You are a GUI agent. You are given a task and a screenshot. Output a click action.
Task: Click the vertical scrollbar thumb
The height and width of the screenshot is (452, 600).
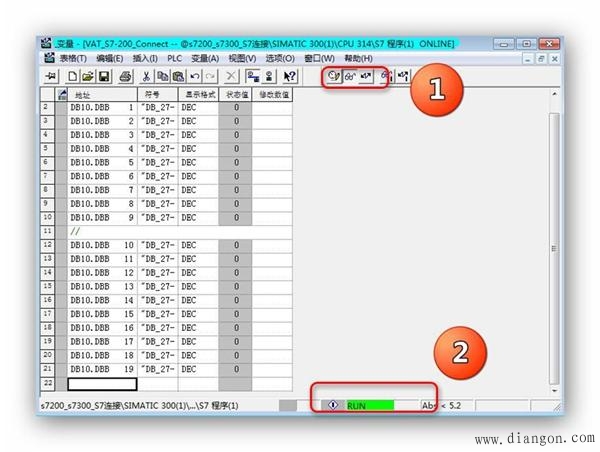(554, 248)
